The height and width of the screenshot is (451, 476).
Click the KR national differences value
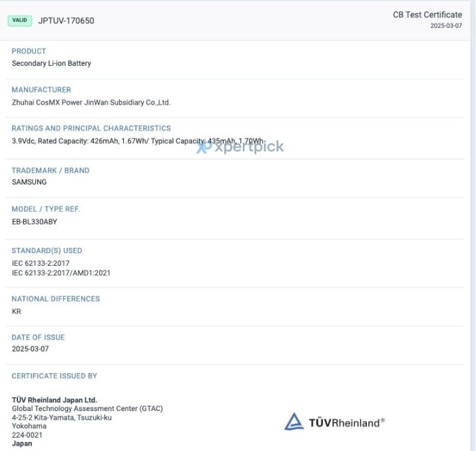pos(17,311)
